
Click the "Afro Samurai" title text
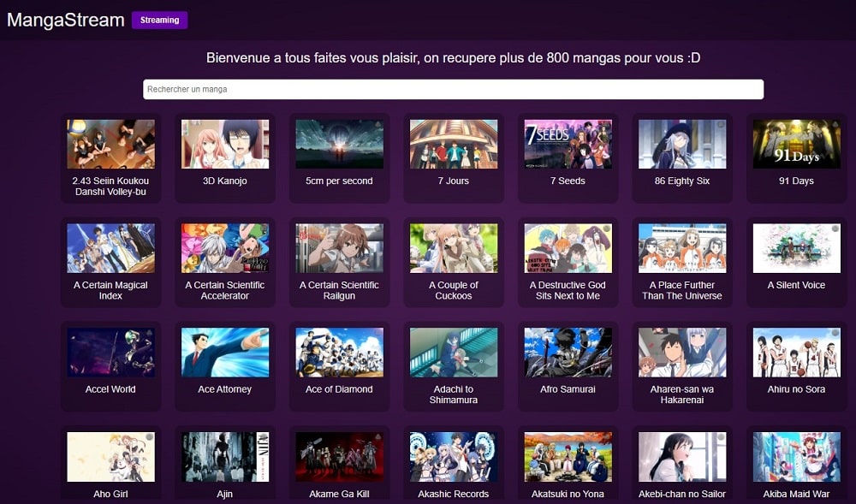[568, 389]
